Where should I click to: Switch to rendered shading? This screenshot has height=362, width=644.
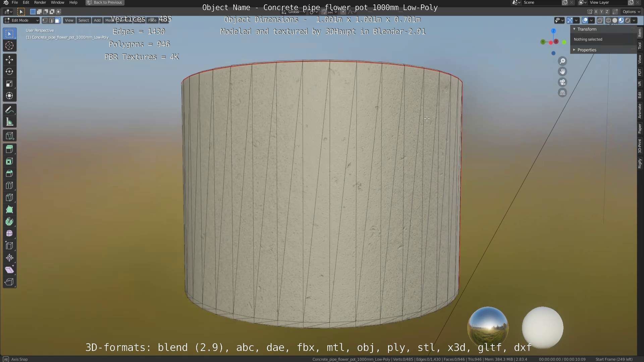628,20
